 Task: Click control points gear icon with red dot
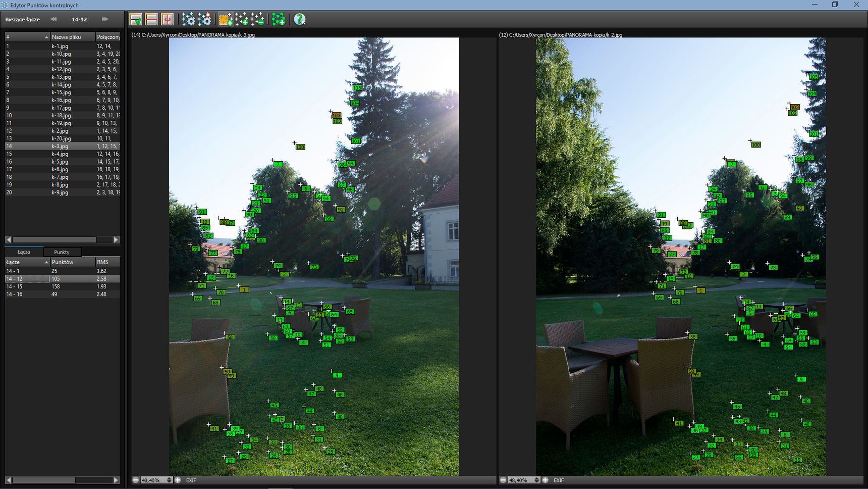point(204,19)
